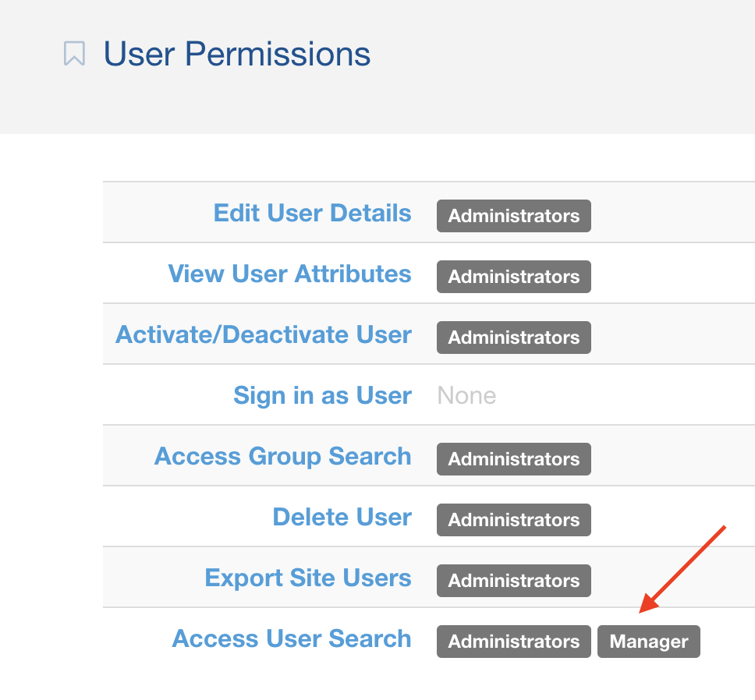This screenshot has height=700, width=755.
Task: Open the Activate/Deactivate User permission
Action: click(264, 334)
